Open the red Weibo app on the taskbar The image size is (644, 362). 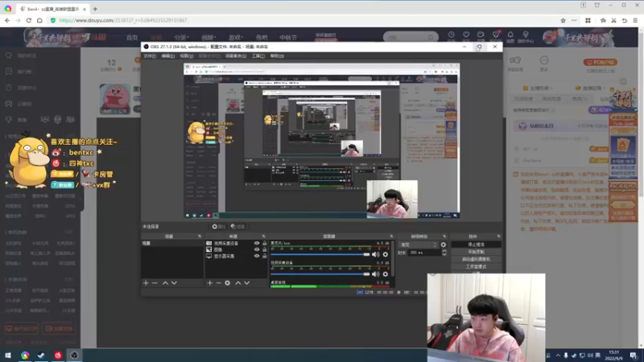pos(58,355)
